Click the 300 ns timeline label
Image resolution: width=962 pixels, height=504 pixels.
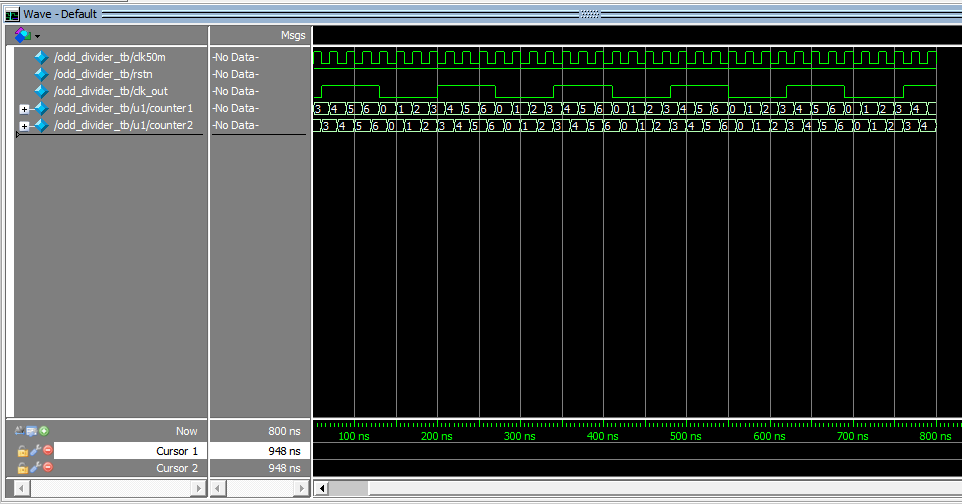click(x=520, y=436)
